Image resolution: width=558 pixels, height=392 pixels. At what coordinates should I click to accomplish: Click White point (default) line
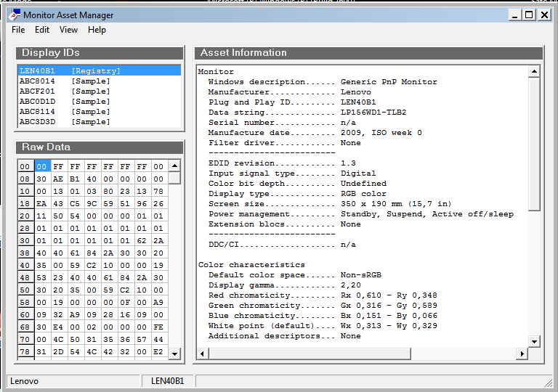point(323,326)
